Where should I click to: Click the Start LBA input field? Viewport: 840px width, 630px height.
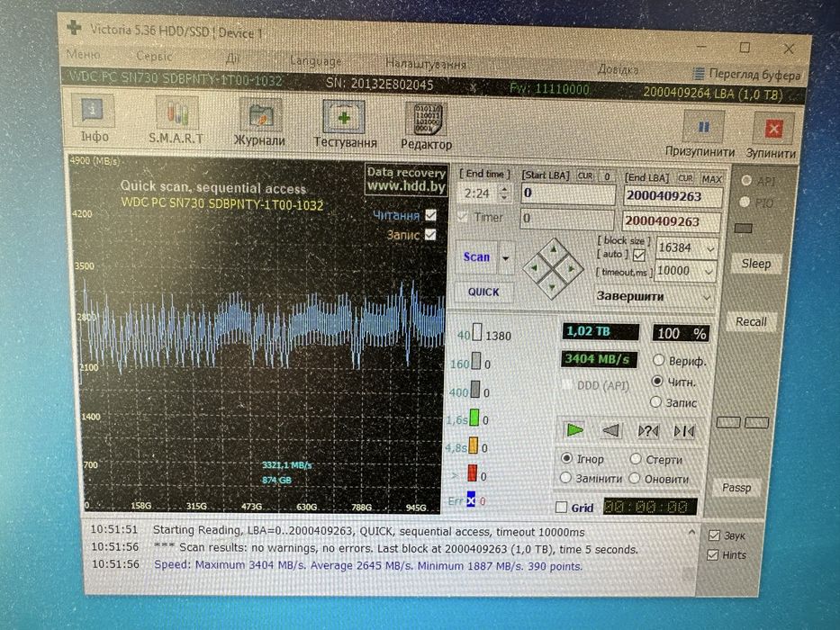[568, 193]
